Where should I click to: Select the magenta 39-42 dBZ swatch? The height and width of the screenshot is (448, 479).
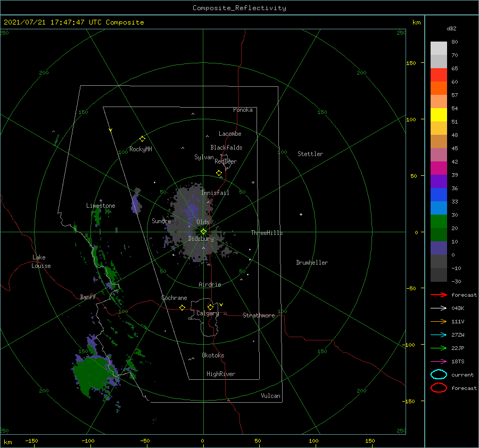tap(439, 168)
